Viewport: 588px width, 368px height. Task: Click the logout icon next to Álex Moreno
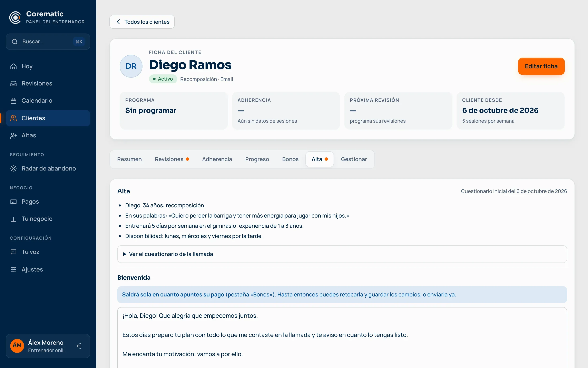pyautogui.click(x=79, y=346)
